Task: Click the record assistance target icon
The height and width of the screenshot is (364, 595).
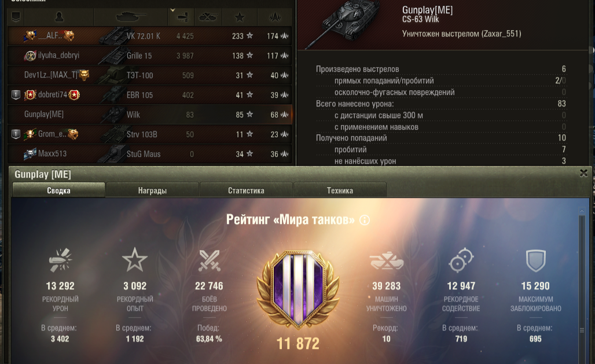Action: tap(461, 260)
